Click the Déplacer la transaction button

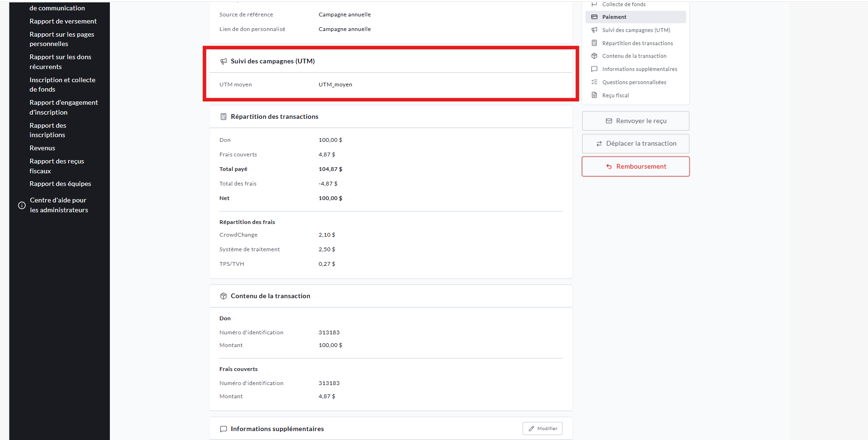point(636,144)
